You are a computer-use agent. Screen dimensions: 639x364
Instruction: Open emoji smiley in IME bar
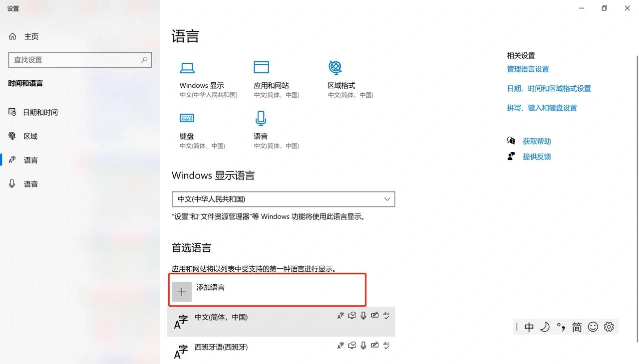coord(593,327)
